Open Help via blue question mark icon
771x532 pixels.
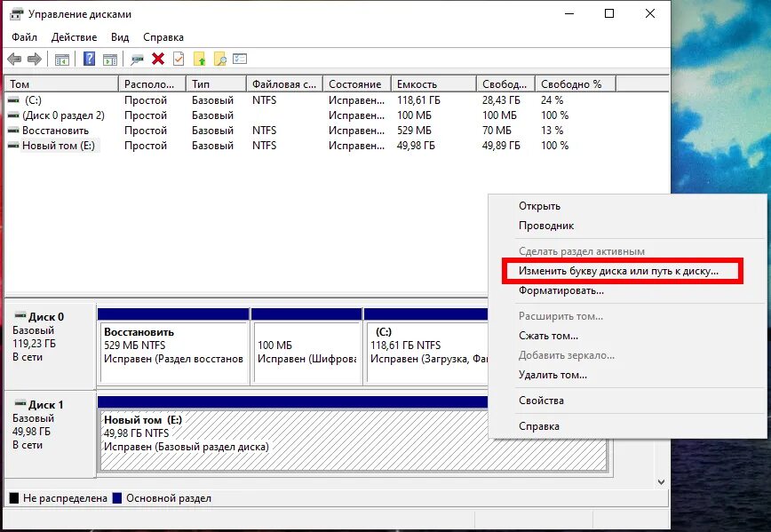(x=89, y=59)
